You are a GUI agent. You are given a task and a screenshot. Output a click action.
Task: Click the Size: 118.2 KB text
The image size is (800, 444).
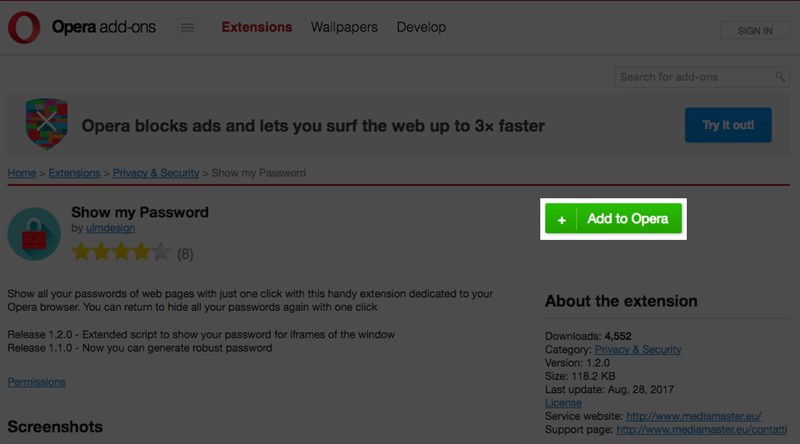[580, 376]
